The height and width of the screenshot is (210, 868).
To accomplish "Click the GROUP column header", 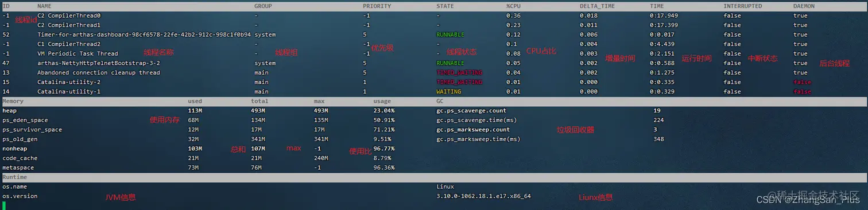I will pos(263,6).
